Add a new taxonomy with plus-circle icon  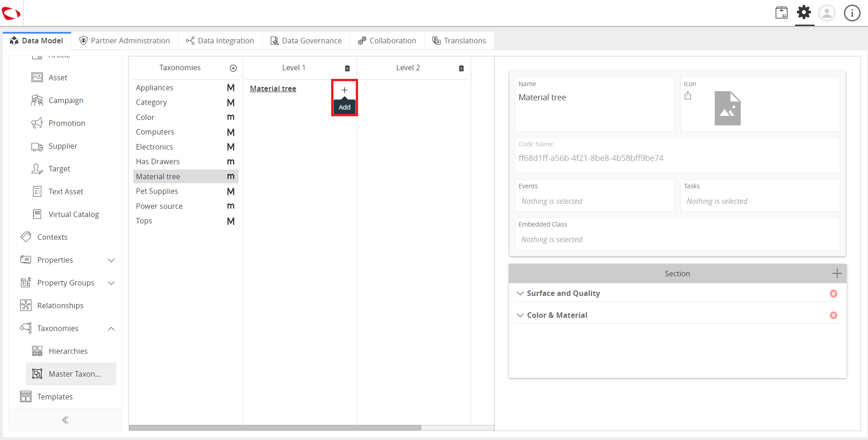(x=233, y=68)
